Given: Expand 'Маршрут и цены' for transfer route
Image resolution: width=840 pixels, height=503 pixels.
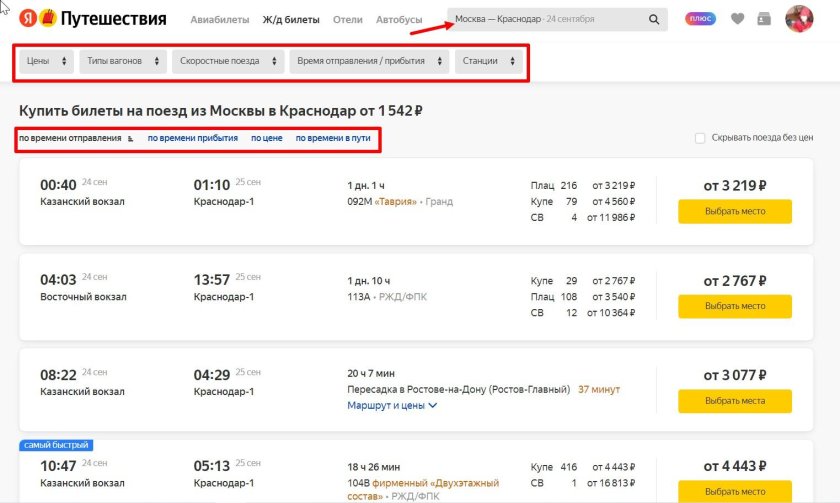Looking at the screenshot, I should 392,406.
